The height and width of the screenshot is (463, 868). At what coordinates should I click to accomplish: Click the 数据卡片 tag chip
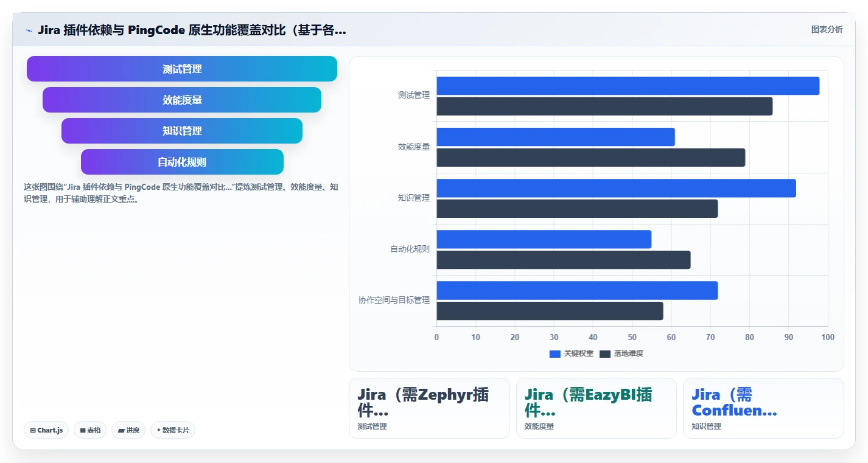click(173, 430)
